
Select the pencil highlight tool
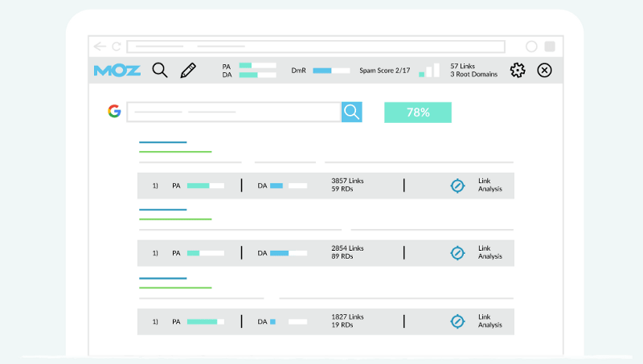188,70
